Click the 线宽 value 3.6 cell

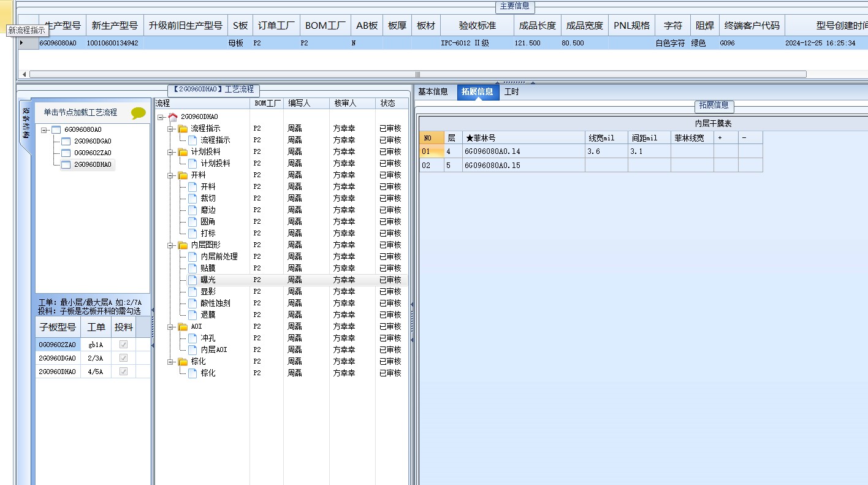tap(607, 151)
